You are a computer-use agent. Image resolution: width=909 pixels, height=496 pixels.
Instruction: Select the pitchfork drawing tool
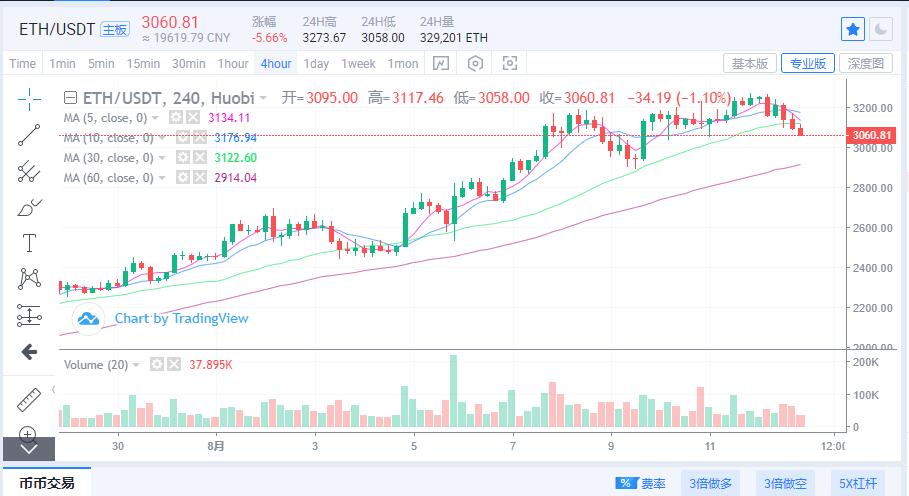(x=29, y=172)
